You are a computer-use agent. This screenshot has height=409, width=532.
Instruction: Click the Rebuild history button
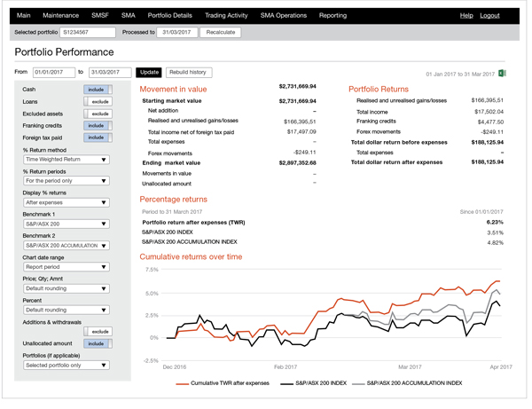coord(189,72)
